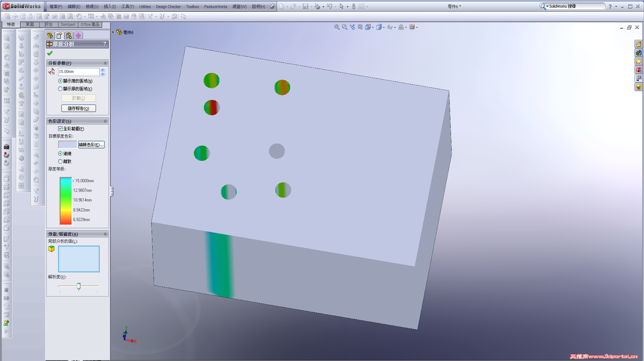Image resolution: width=644 pixels, height=361 pixels.
Task: Click the 局部分析的面 selection box
Action: point(79,259)
